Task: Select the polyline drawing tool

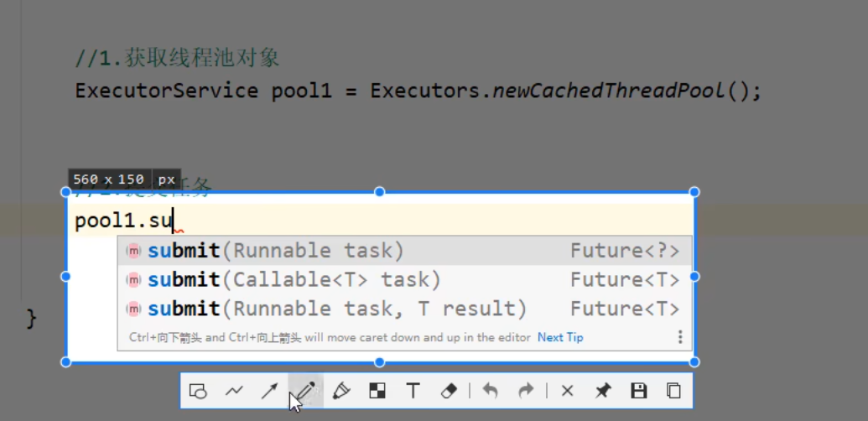Action: 234,391
